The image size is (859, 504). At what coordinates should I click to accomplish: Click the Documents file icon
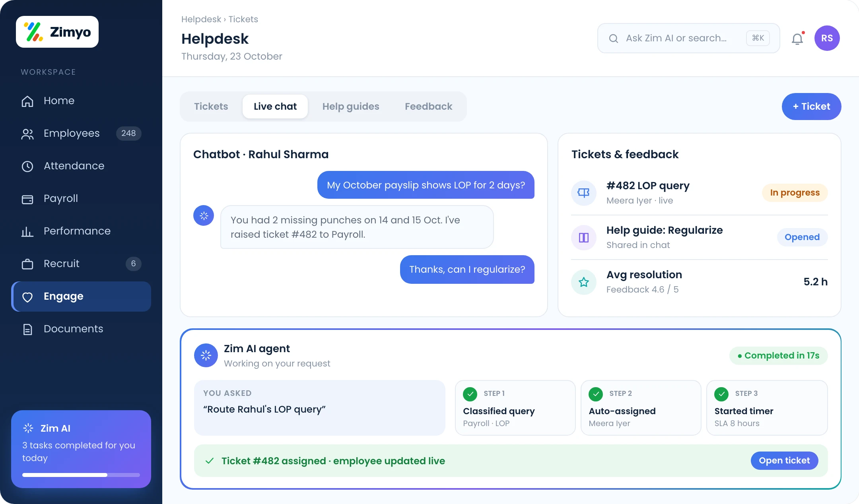tap(27, 329)
